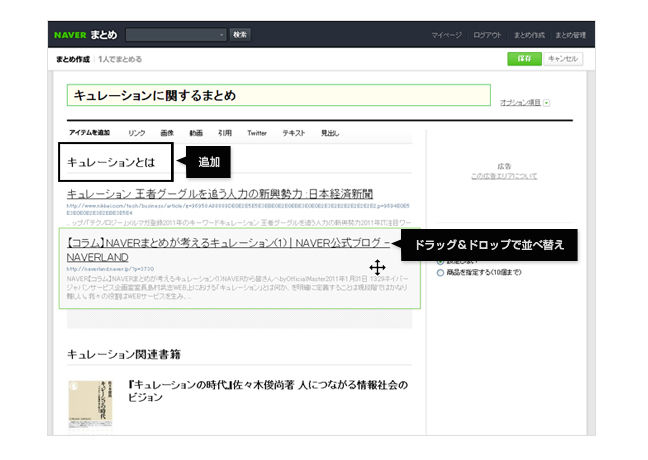Select the 見出し item tab

click(x=330, y=133)
